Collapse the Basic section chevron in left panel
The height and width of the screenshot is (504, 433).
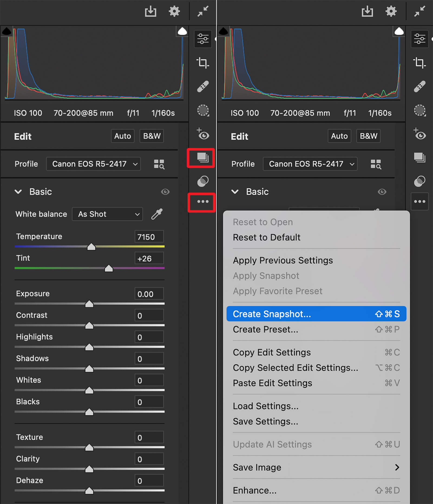pyautogui.click(x=18, y=192)
